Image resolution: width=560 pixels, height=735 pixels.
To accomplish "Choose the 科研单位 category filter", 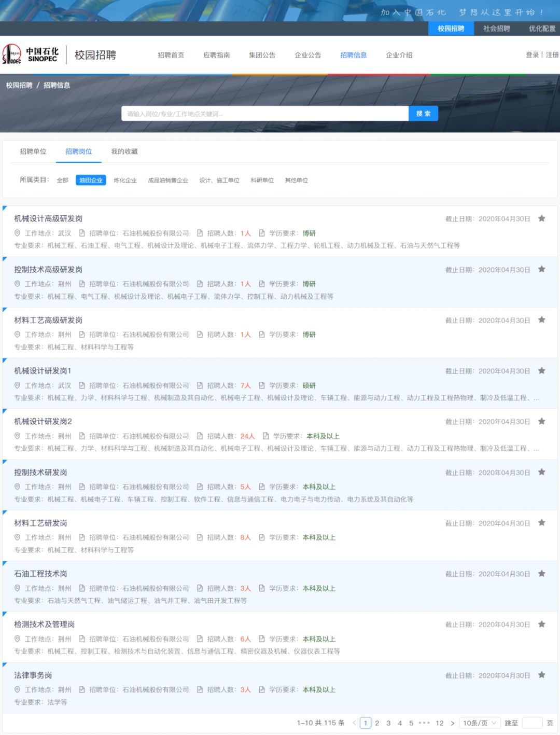I will point(262,181).
